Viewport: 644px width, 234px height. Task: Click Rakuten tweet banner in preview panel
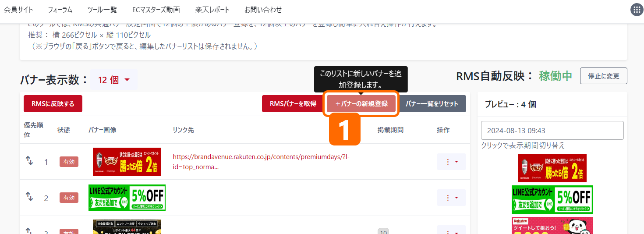pos(552,225)
